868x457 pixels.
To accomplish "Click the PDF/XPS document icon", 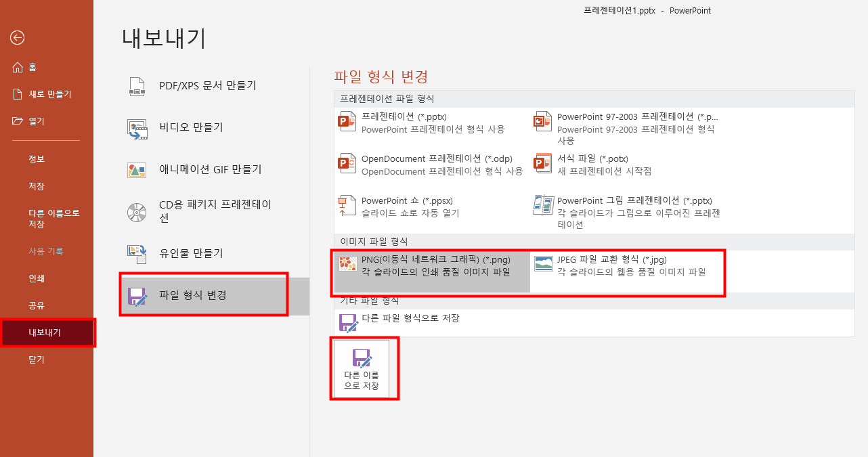I will (x=137, y=86).
